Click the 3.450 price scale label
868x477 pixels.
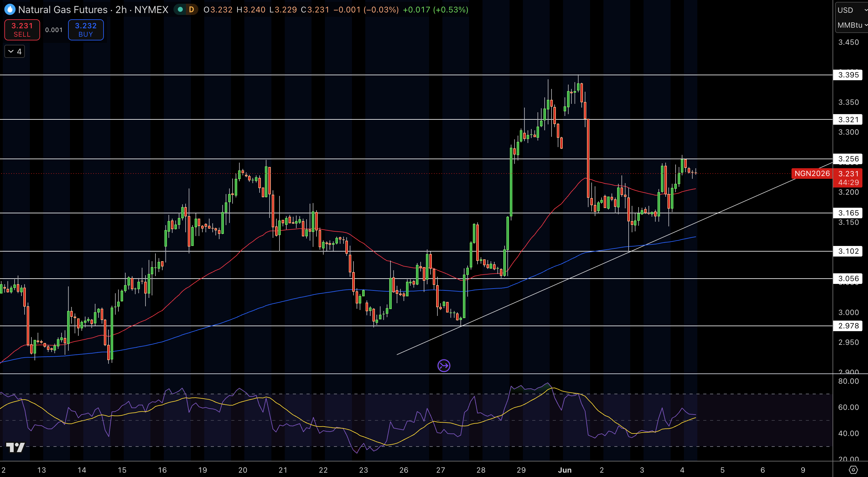pos(848,42)
